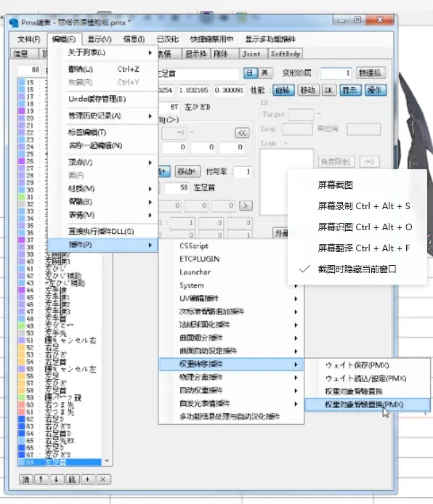The image size is (433, 504).
Task: Open the 信息(I) menu
Action: click(134, 39)
